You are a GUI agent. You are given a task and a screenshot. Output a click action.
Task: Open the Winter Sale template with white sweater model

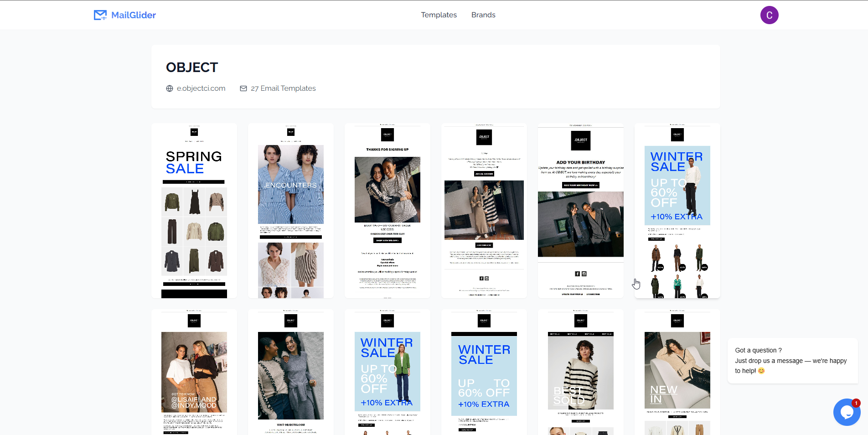(x=677, y=211)
